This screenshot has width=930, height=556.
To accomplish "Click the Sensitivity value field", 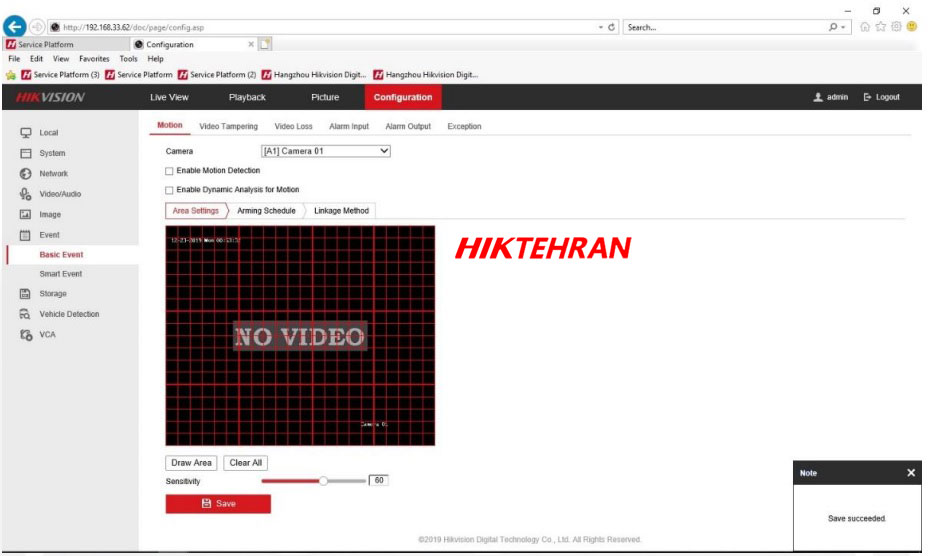I will point(378,481).
